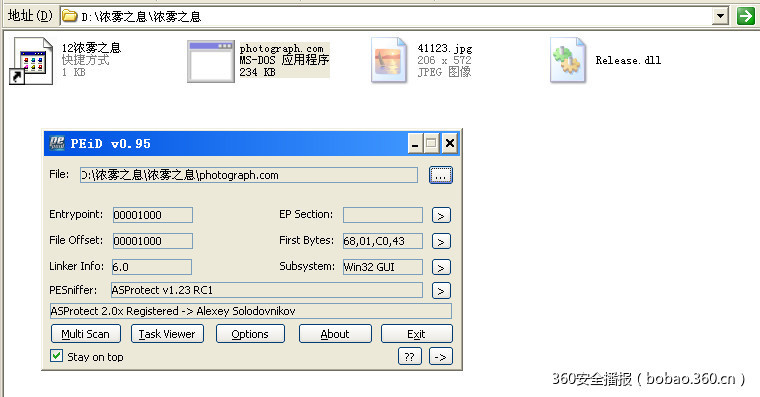Click the First Bytes field 68,01,C0,43
Image resolution: width=760 pixels, height=397 pixels.
coord(383,241)
